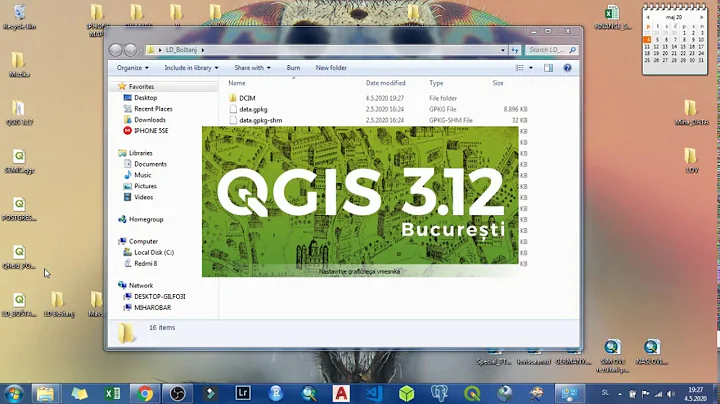Screen dimensions: 720x404
Task: Select Homegroup in the navigation pane
Action: coord(146,219)
